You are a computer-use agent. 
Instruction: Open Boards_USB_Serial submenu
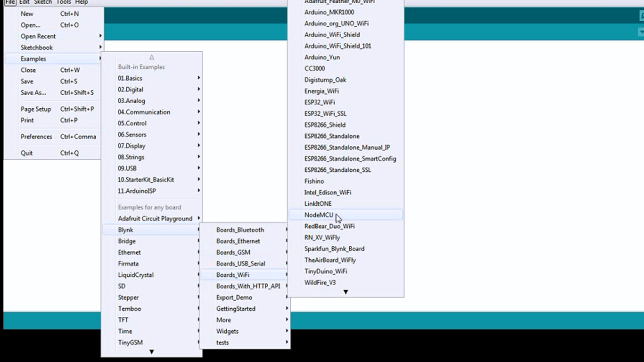pos(245,264)
